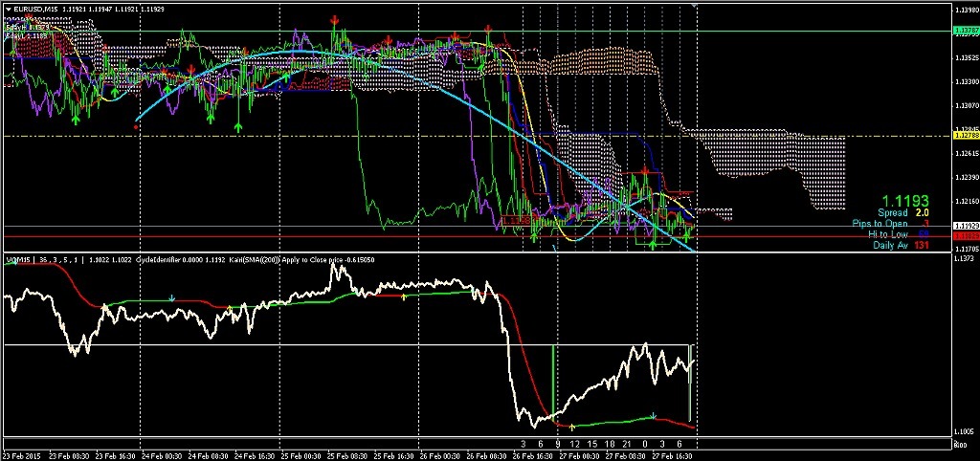Click the Pips to Open label
This screenshot has height=461, width=980.
click(x=881, y=224)
